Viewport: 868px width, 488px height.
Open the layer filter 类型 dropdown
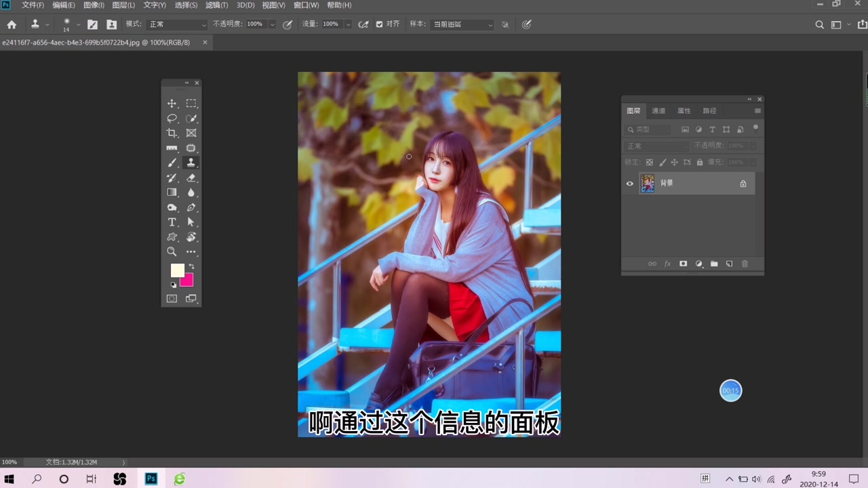[648, 129]
